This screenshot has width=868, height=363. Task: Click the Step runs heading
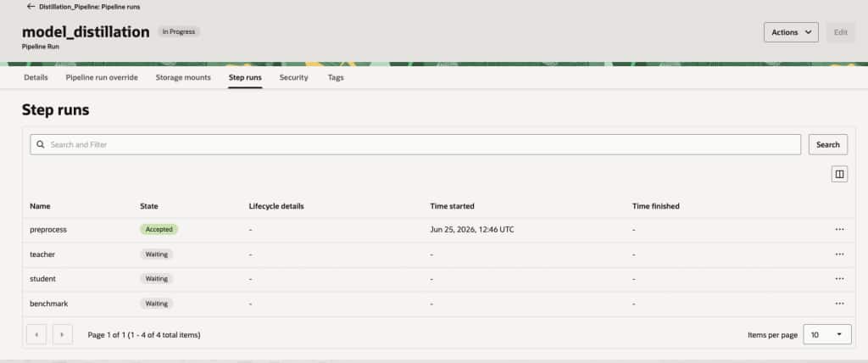(x=55, y=110)
